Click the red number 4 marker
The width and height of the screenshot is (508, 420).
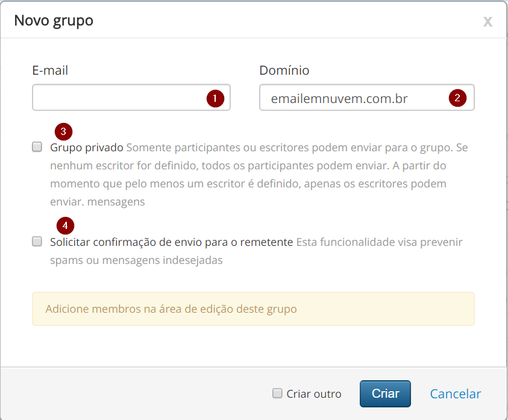(x=65, y=226)
